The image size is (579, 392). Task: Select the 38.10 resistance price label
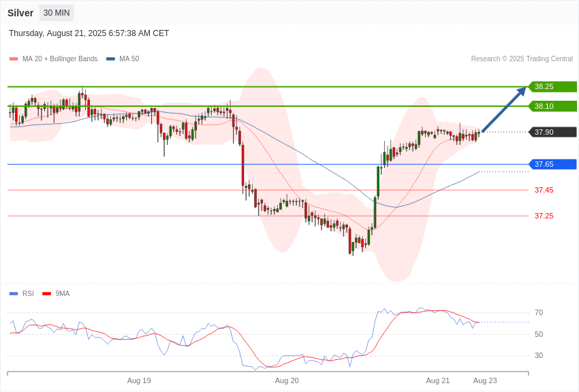[552, 106]
